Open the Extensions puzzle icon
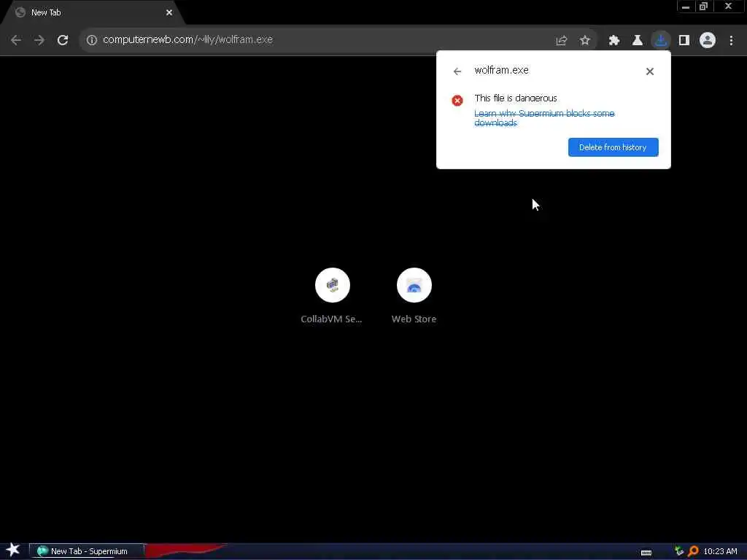The width and height of the screenshot is (747, 560). tap(614, 41)
